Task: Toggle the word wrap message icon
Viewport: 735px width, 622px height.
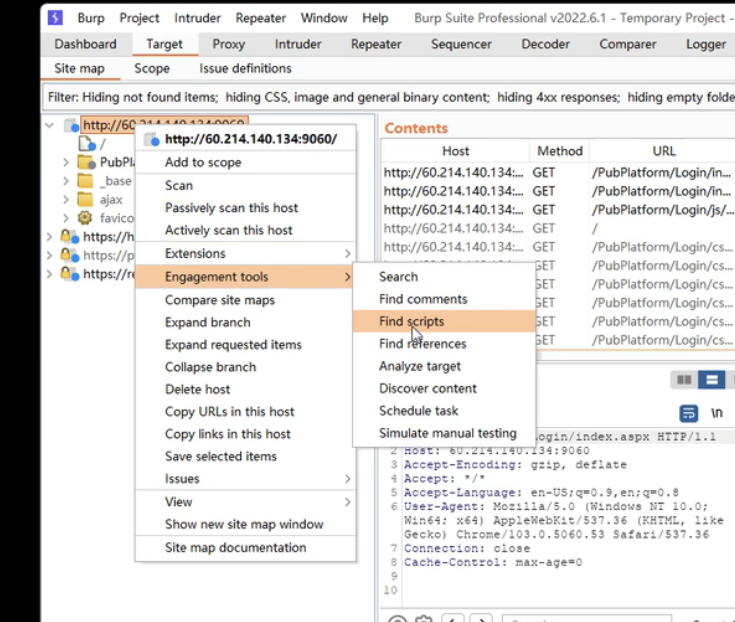Action: click(689, 413)
